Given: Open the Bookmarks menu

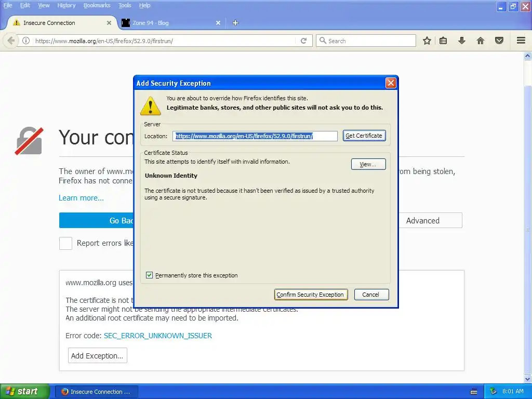Looking at the screenshot, I should [97, 5].
